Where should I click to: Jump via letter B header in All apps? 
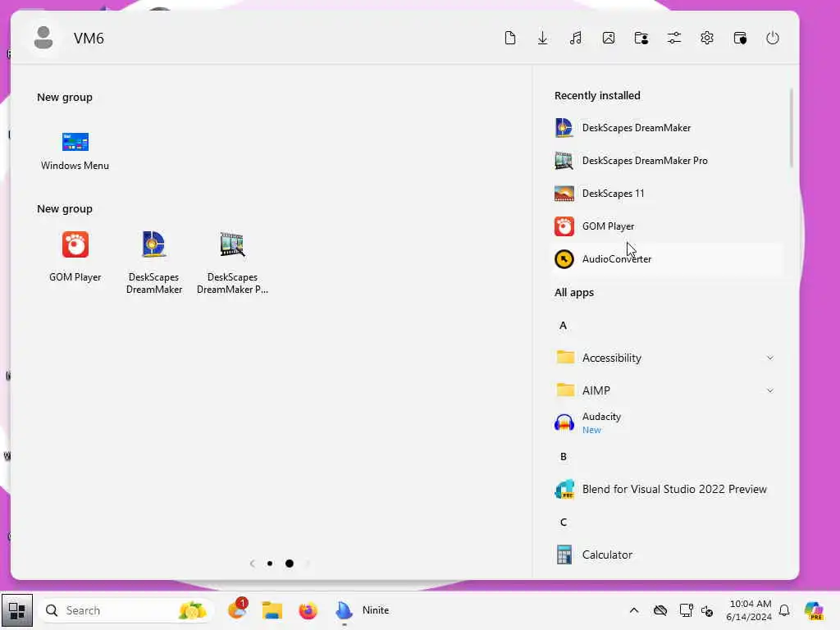point(563,456)
